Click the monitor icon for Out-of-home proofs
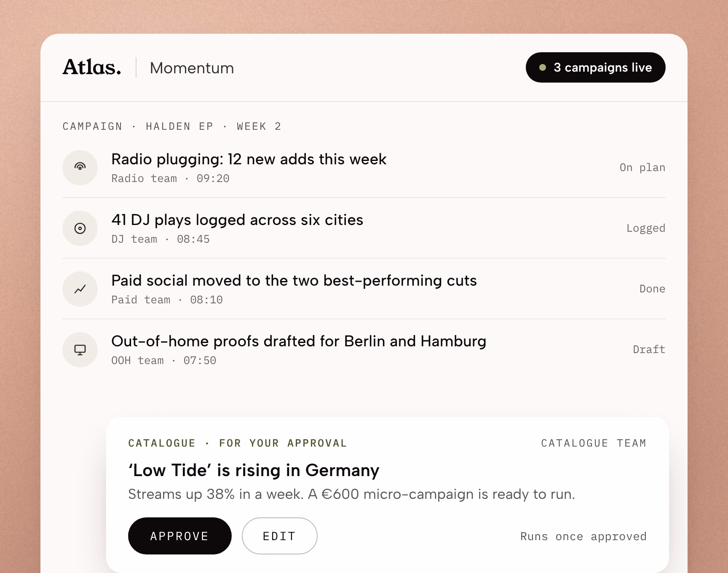The width and height of the screenshot is (728, 573). [80, 349]
